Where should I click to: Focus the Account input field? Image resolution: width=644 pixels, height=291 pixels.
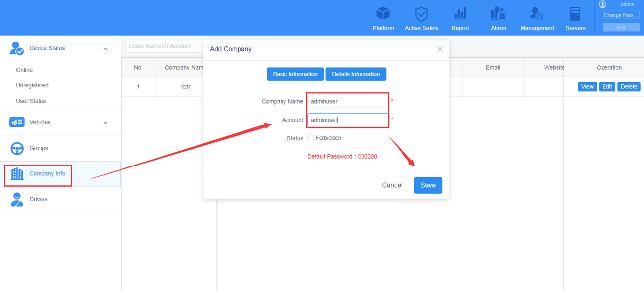click(347, 120)
